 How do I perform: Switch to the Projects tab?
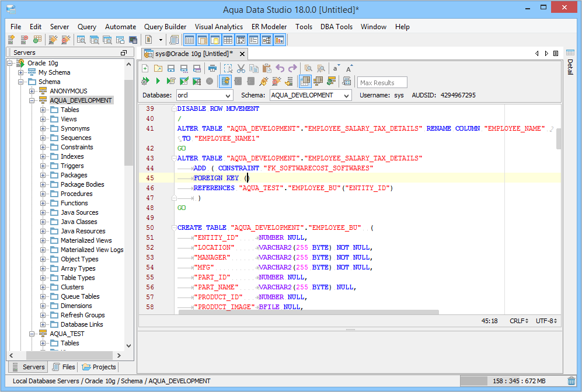99,367
